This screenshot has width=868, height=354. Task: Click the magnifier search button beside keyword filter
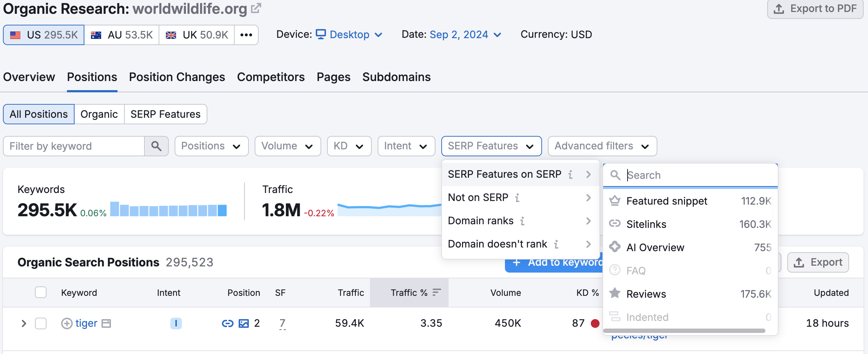click(x=156, y=146)
